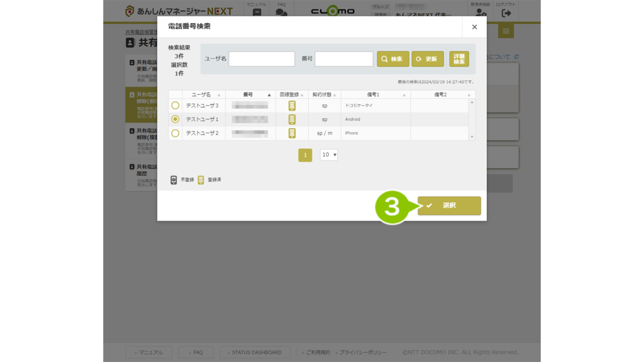Viewport: 644px width, 362px height.
Task: Sort by 回線登録 column header
Action: 292,94
